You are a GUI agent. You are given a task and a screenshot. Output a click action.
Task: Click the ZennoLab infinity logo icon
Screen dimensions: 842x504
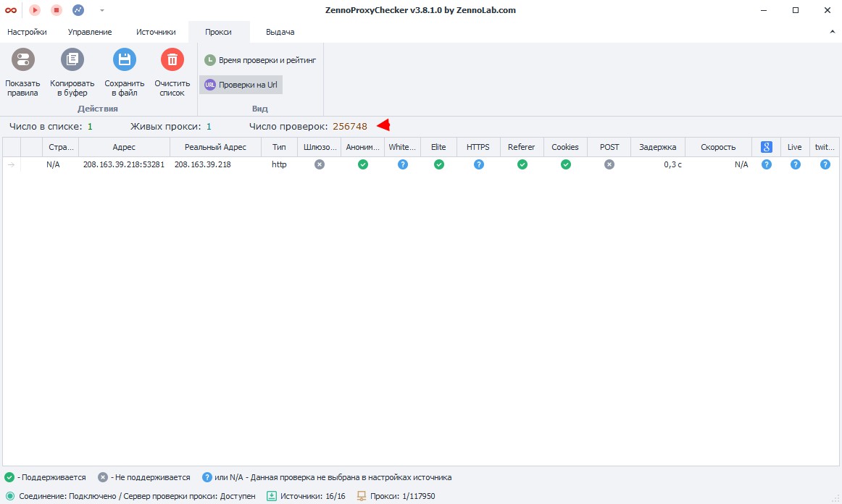pos(11,10)
